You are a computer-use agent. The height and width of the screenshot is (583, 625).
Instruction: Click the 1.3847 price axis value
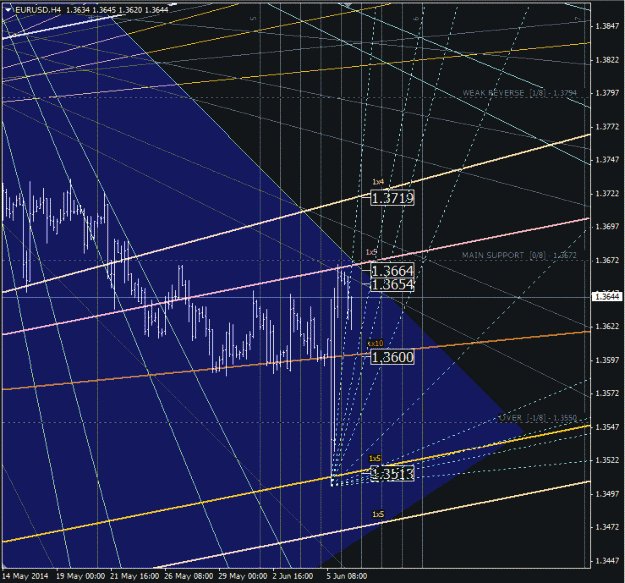pos(607,26)
